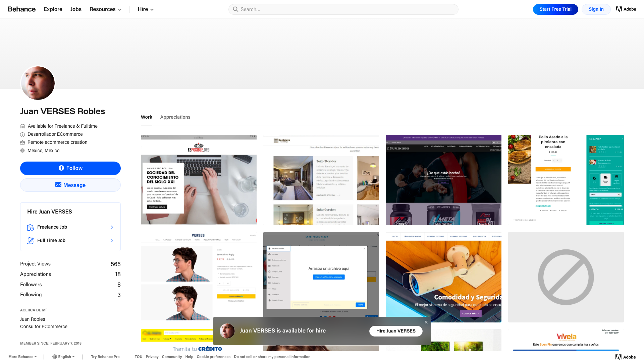Screen dimensions: 644x362
Task: Focus the Search input field
Action: pyautogui.click(x=343, y=9)
